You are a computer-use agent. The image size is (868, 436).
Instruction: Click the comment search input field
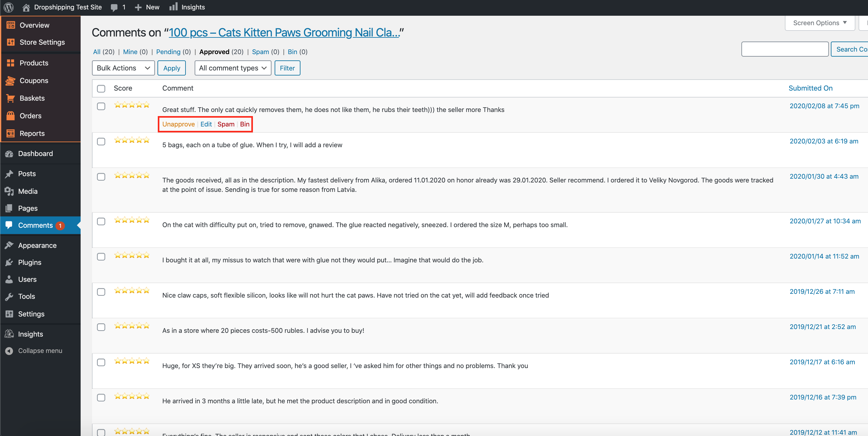[785, 49]
